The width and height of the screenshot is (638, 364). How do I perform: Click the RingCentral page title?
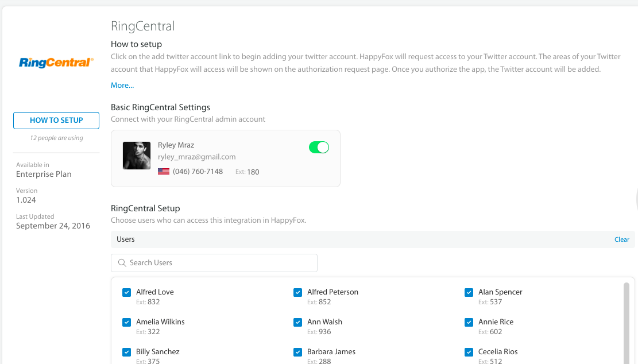[143, 26]
